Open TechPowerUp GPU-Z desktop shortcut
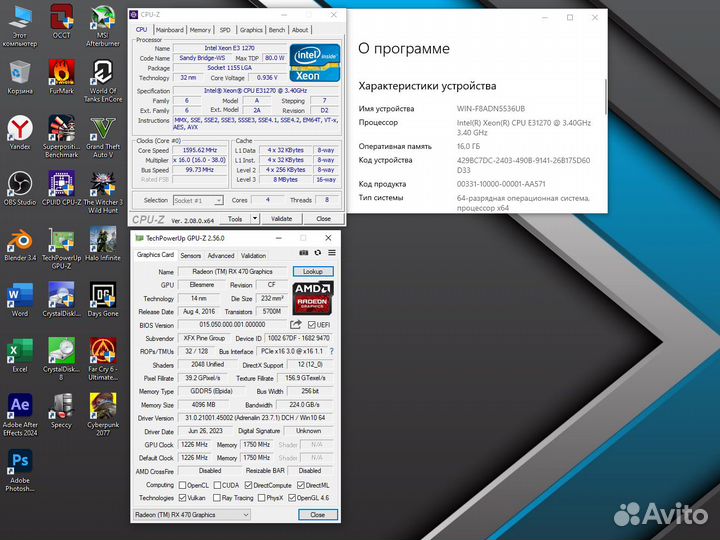 [x=62, y=248]
